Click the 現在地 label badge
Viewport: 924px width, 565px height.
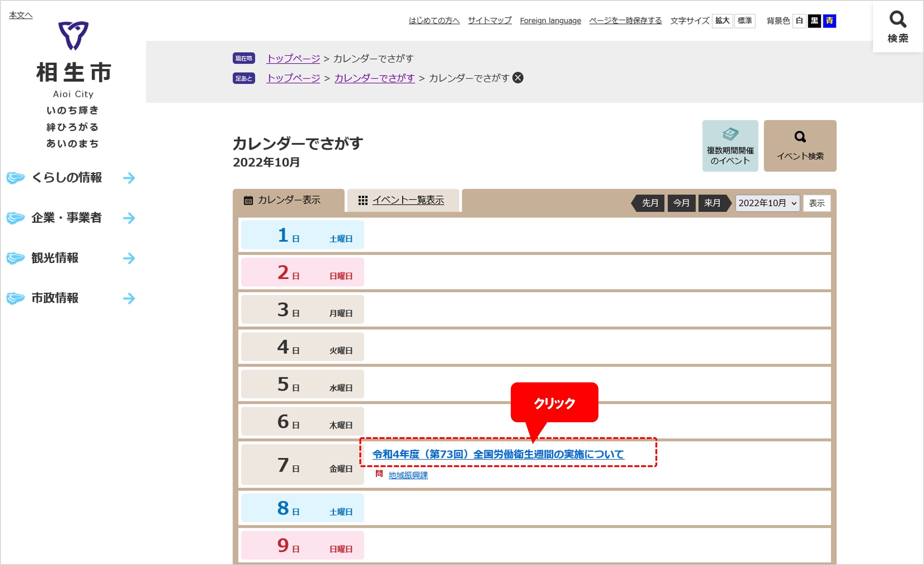tap(244, 58)
